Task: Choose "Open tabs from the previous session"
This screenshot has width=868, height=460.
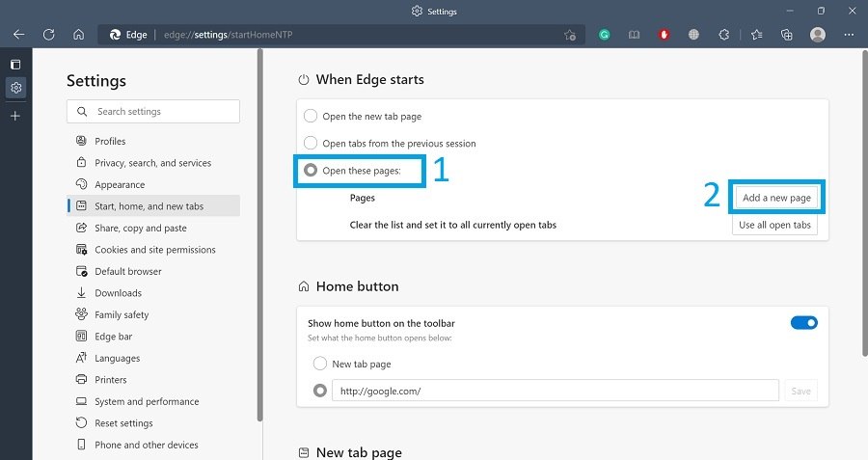Action: point(311,144)
